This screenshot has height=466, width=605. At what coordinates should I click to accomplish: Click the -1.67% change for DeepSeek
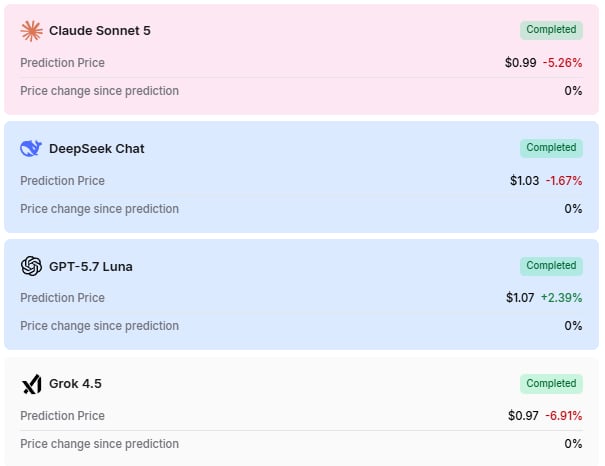(564, 181)
